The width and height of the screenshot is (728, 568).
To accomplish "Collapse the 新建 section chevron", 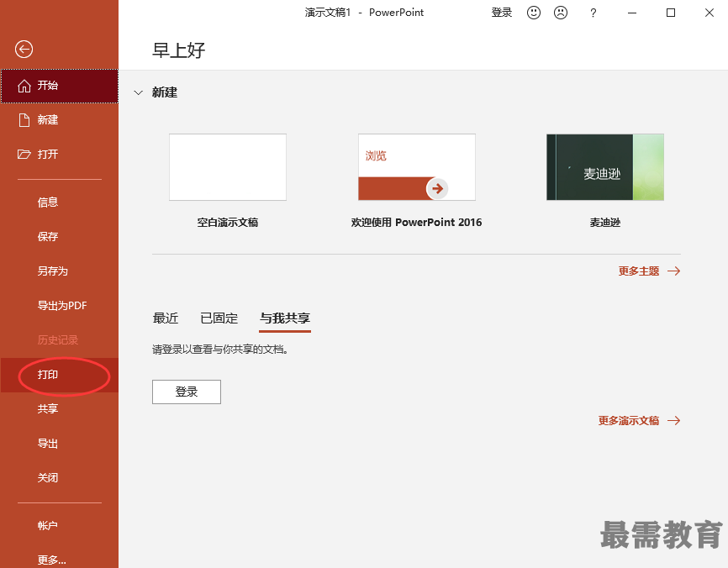I will pyautogui.click(x=138, y=92).
